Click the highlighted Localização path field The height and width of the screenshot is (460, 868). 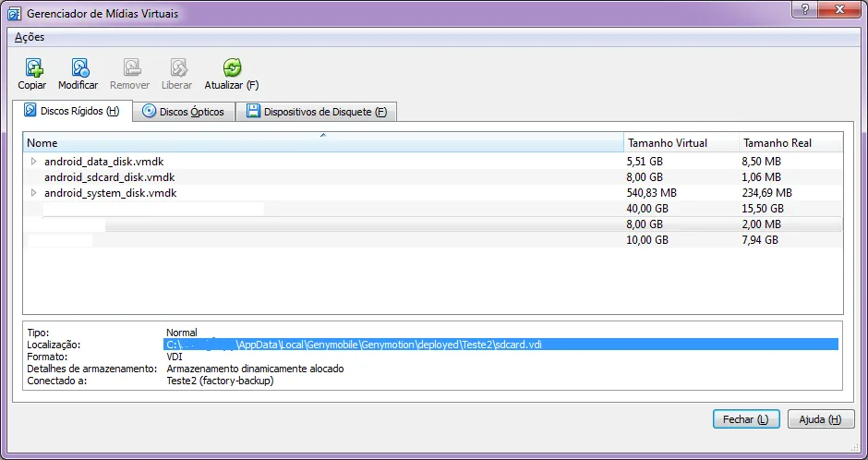[x=500, y=345]
